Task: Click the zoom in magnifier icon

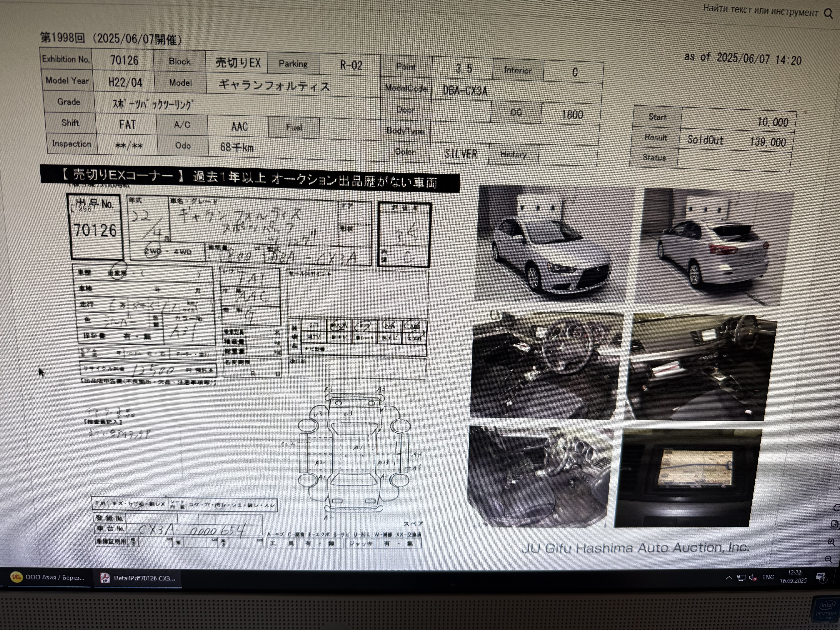Action: [x=831, y=542]
